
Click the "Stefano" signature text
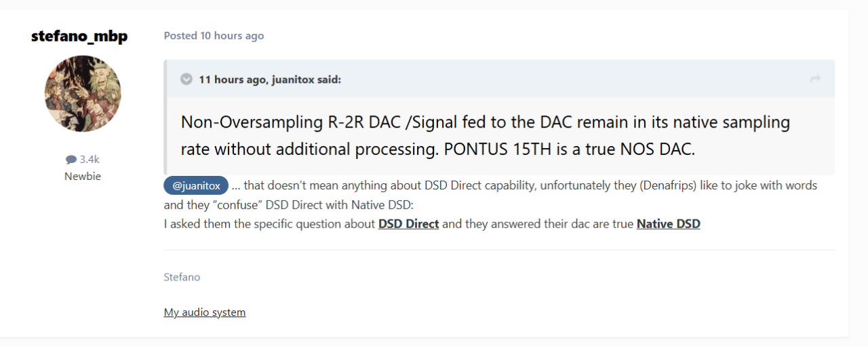coord(182,277)
